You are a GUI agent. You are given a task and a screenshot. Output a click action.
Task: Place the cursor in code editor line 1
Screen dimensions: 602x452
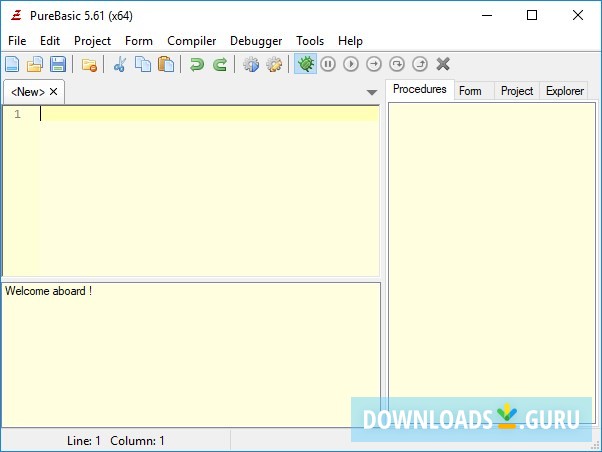[x=209, y=114]
